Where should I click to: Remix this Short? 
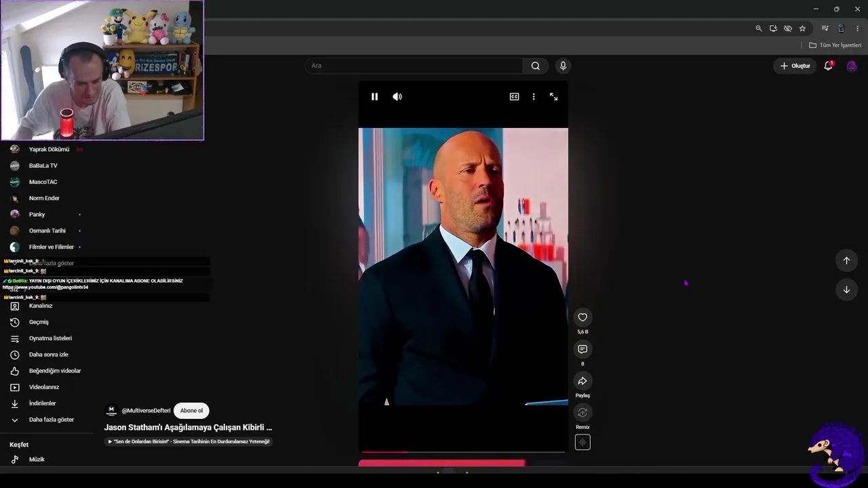[583, 413]
